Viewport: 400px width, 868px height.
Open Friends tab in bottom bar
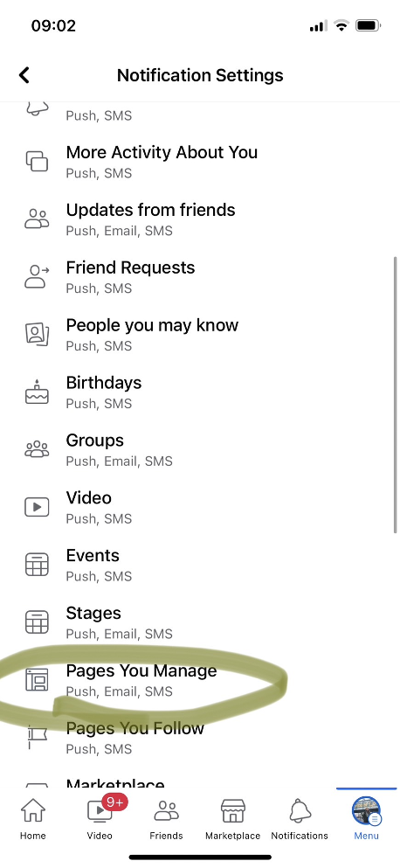[166, 819]
